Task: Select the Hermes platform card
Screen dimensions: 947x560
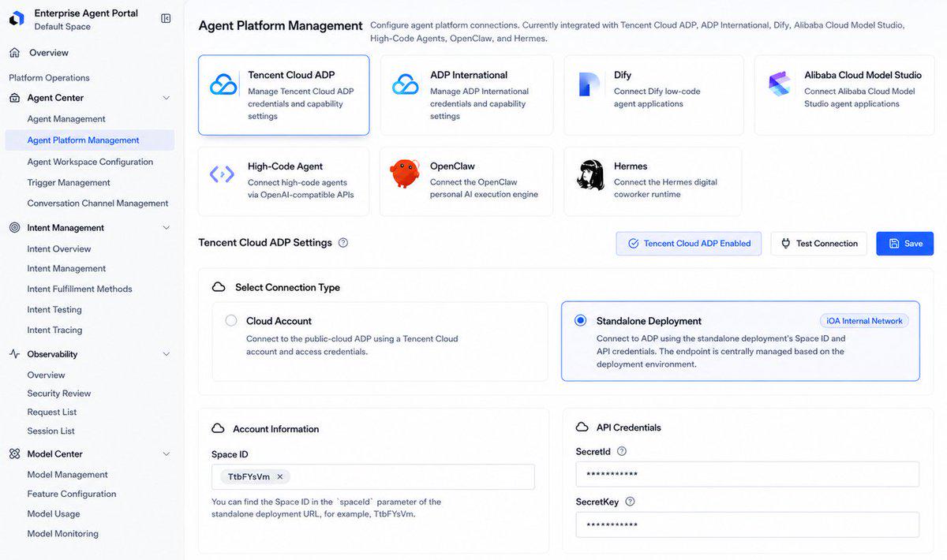Action: pyautogui.click(x=653, y=181)
